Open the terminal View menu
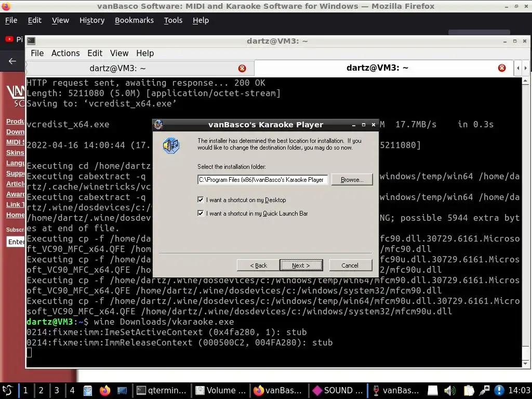Image resolution: width=532 pixels, height=399 pixels. click(119, 54)
